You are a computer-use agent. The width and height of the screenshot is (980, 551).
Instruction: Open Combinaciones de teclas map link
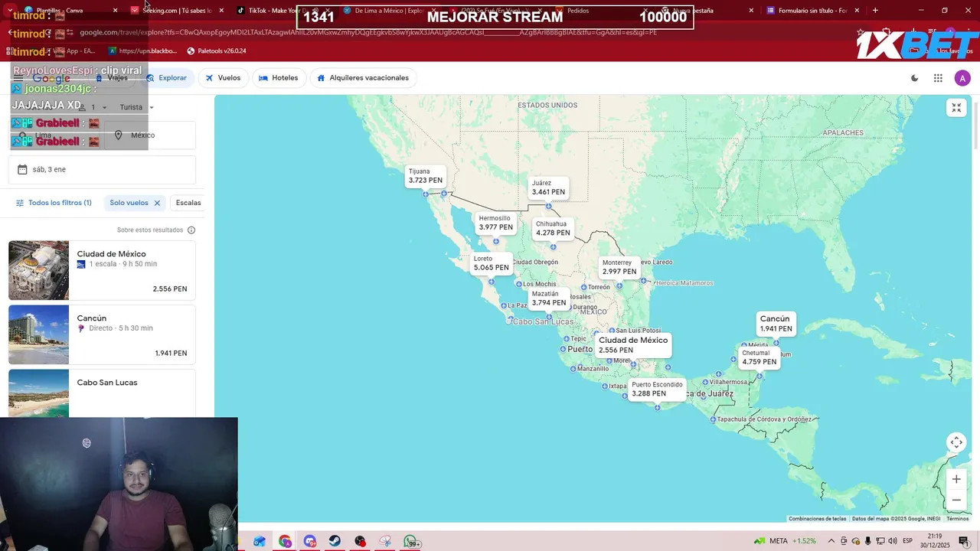pyautogui.click(x=818, y=519)
